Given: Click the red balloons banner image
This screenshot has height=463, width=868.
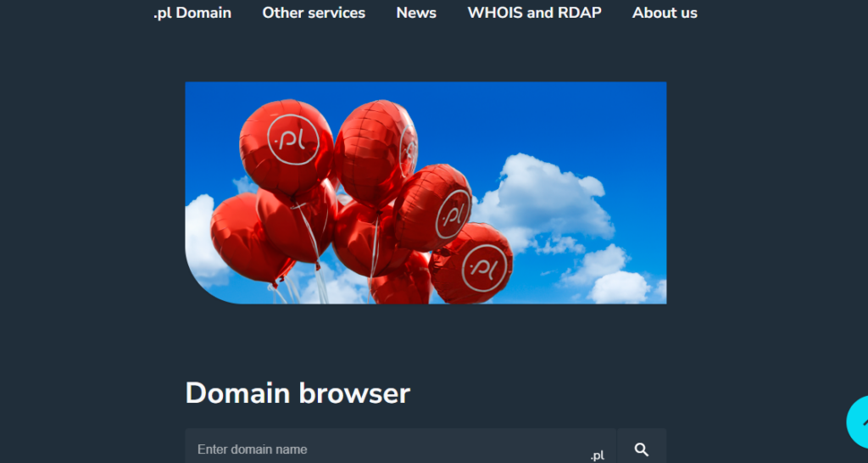Looking at the screenshot, I should click(x=426, y=192).
